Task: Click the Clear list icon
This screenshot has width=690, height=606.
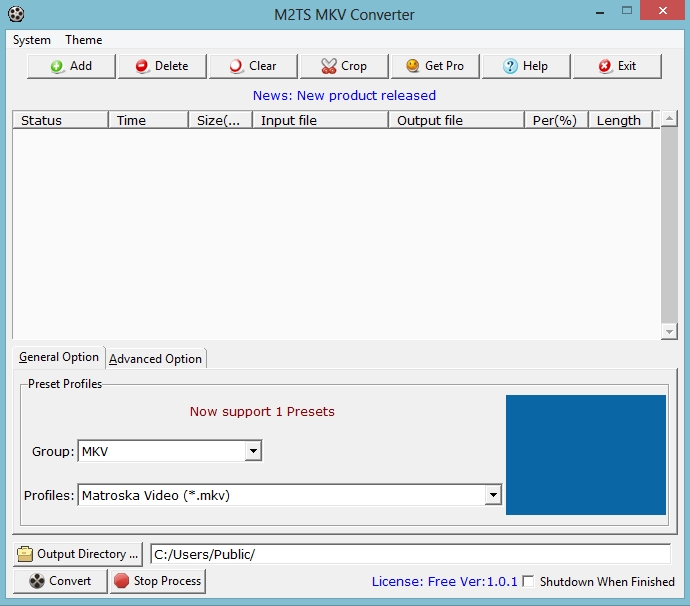Action: pos(237,66)
